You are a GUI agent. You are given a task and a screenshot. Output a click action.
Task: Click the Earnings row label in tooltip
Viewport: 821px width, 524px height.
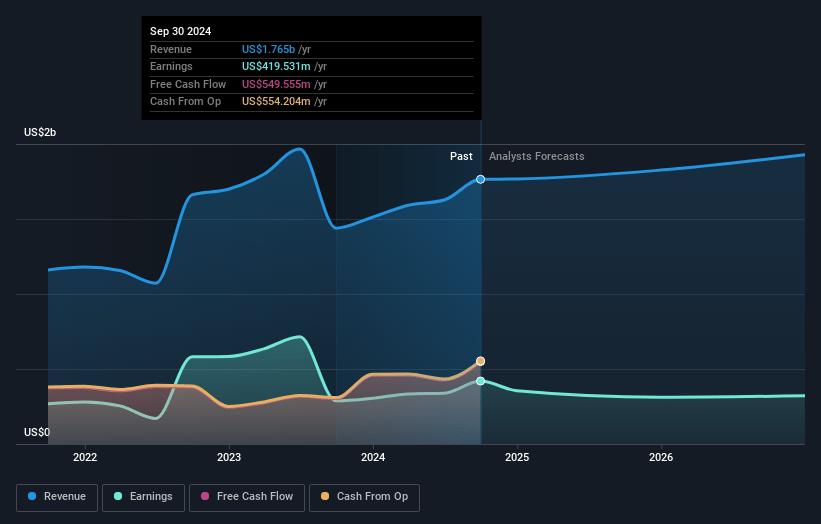click(171, 66)
